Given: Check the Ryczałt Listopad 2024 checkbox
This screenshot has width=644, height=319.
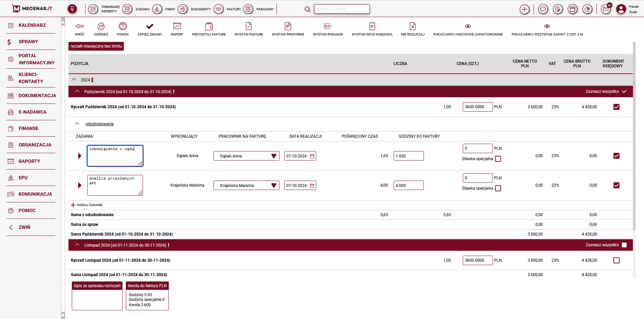Looking at the screenshot, I should [x=616, y=260].
